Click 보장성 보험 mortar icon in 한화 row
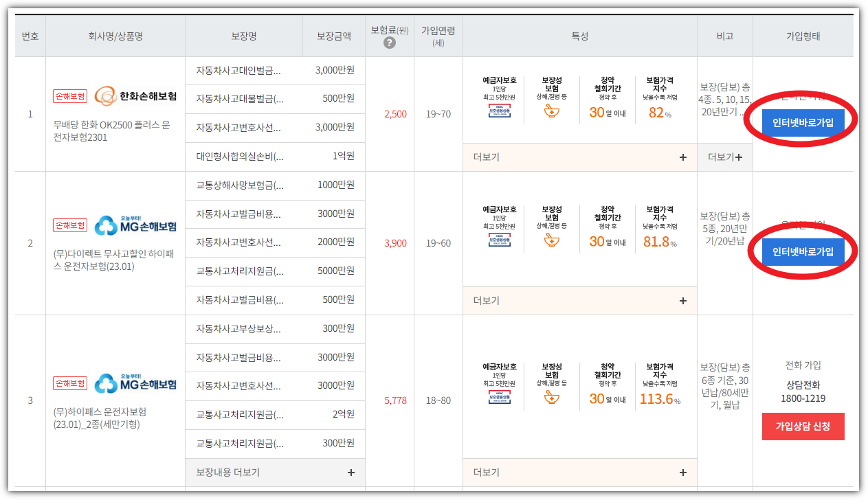The height and width of the screenshot is (500, 868). [551, 111]
